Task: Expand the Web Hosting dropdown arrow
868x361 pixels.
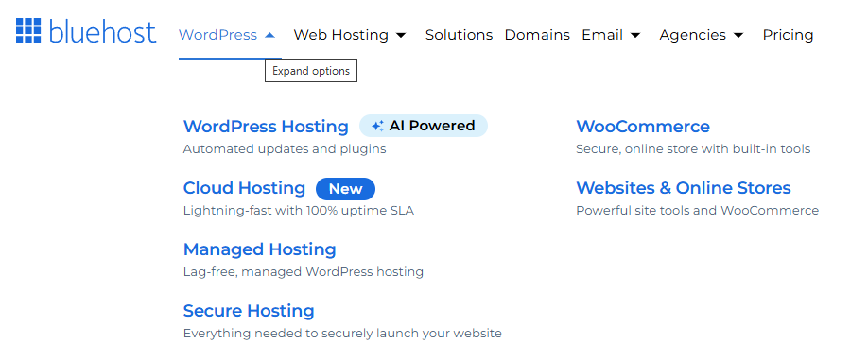Action: [x=401, y=35]
